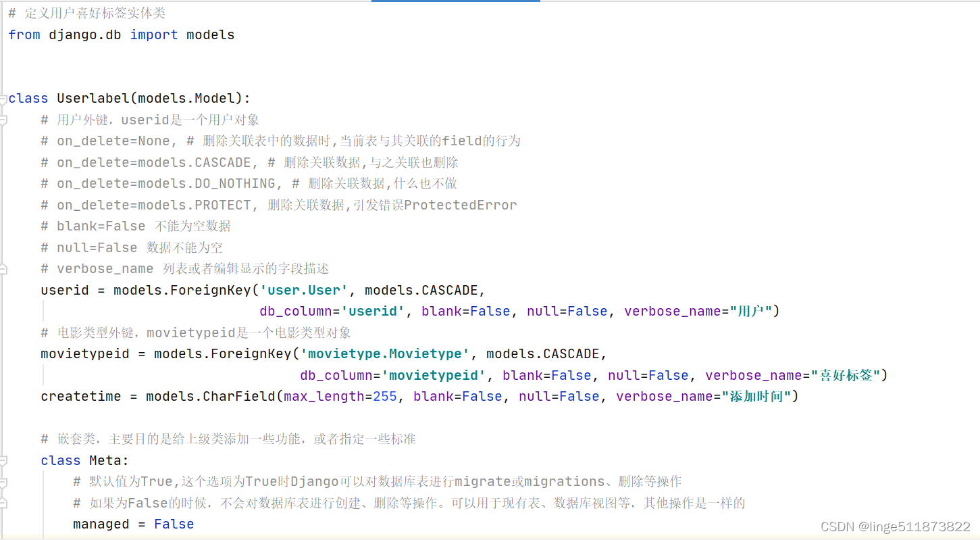The height and width of the screenshot is (540, 980).
Task: Click the comment about 电影类型外键
Action: (196, 333)
